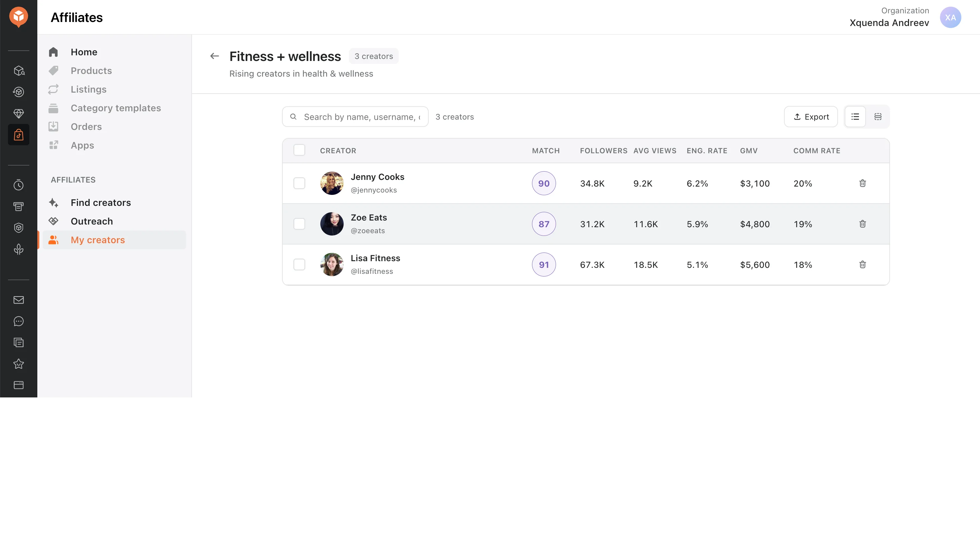Screen dimensions: 980x557
Task: Click the $4,800 GMV value
Action: coord(755,224)
